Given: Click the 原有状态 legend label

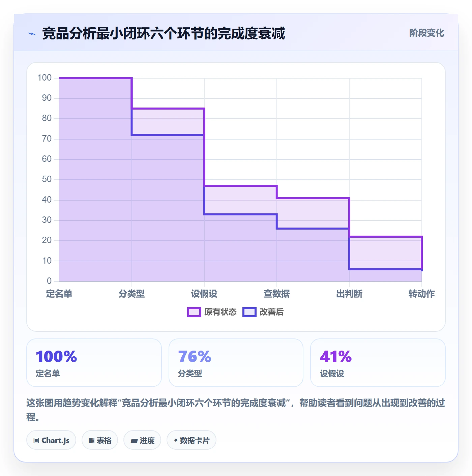Looking at the screenshot, I should point(220,312).
